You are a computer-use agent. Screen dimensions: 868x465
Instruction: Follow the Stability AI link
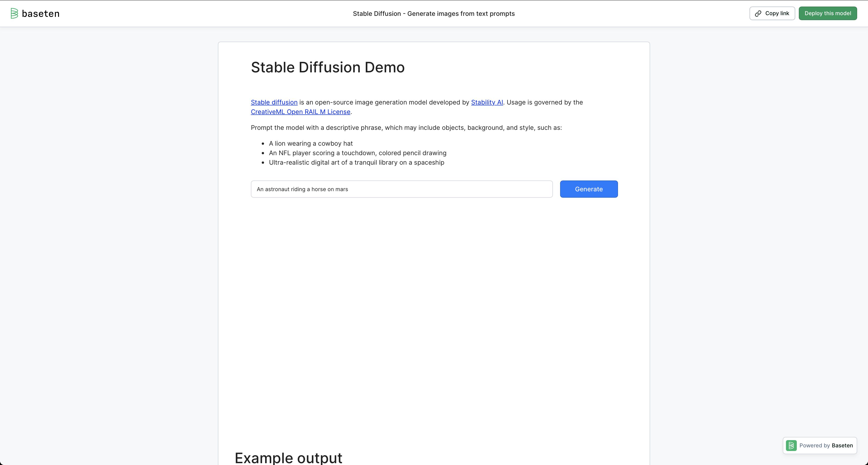(x=487, y=102)
